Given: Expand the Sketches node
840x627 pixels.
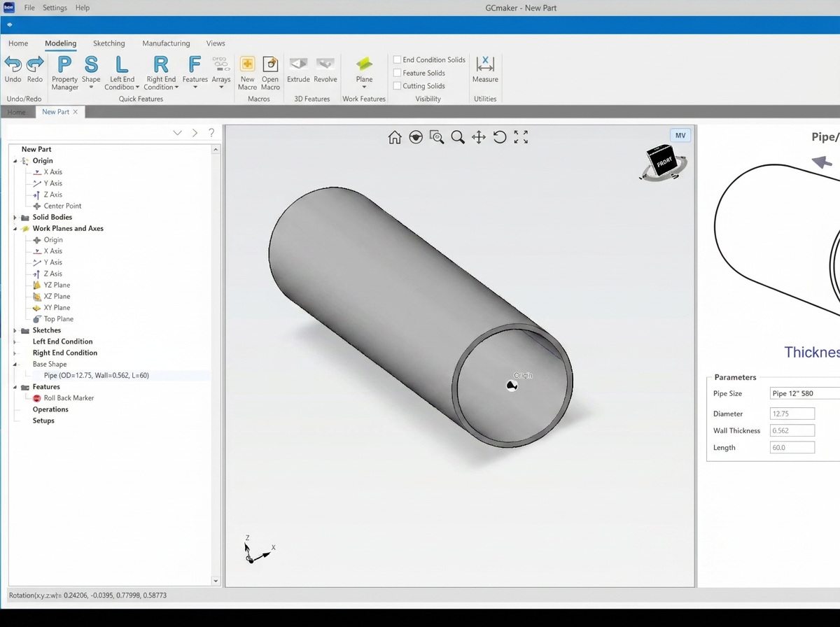Looking at the screenshot, I should 15,330.
